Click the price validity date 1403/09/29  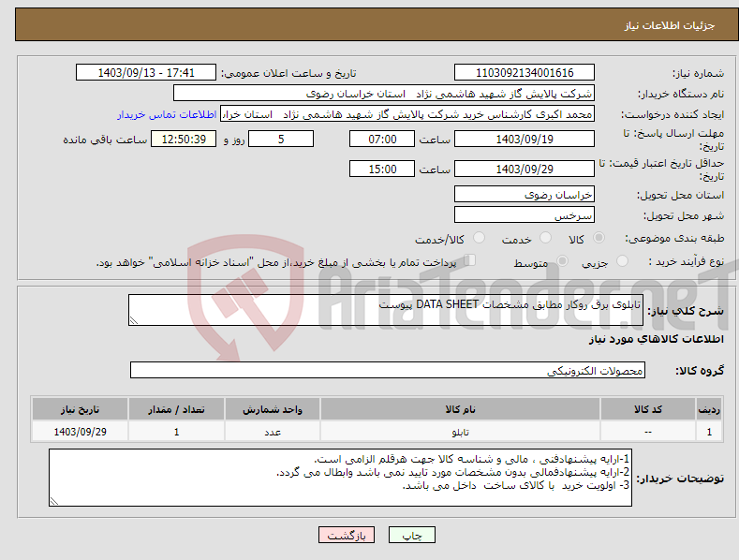pos(525,169)
